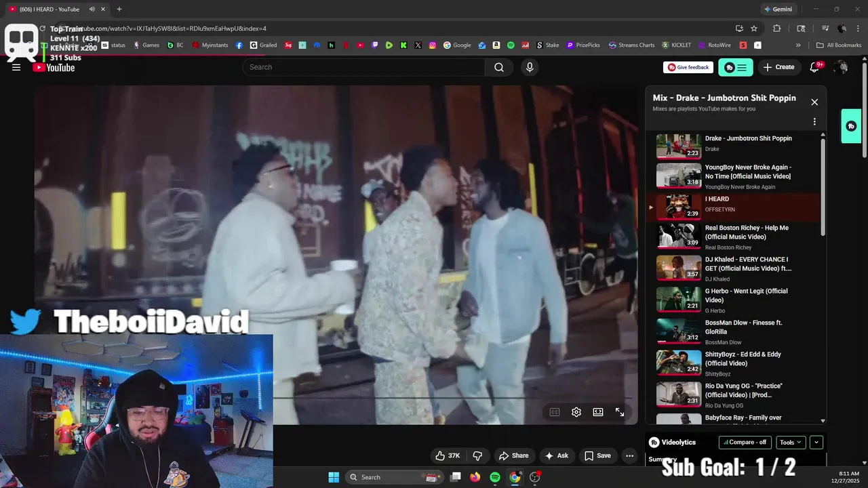
Task: Launch Firefox from the taskbar
Action: (x=475, y=477)
